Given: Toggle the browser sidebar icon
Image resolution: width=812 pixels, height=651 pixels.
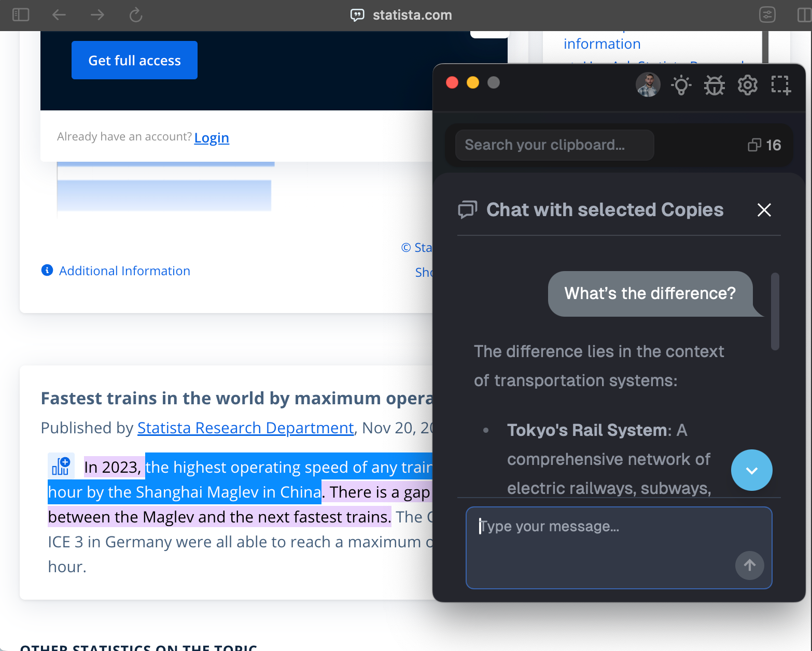Looking at the screenshot, I should click(21, 15).
